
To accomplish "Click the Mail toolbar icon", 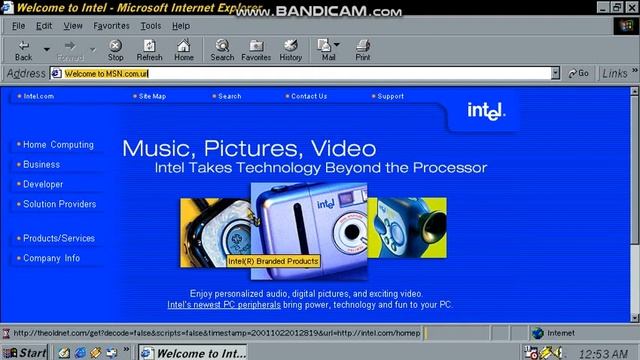I will click(327, 51).
